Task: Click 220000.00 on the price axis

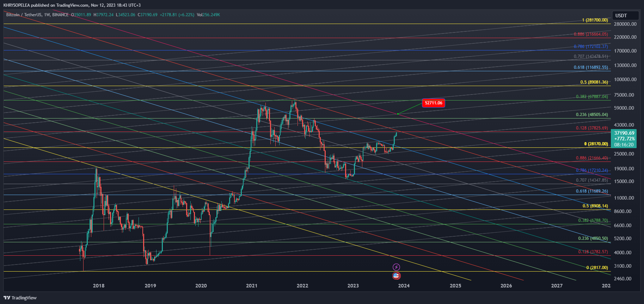Action: click(x=625, y=37)
